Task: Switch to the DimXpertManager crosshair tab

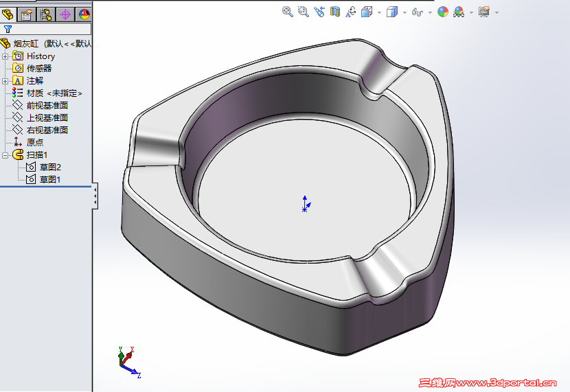Action: click(x=65, y=14)
